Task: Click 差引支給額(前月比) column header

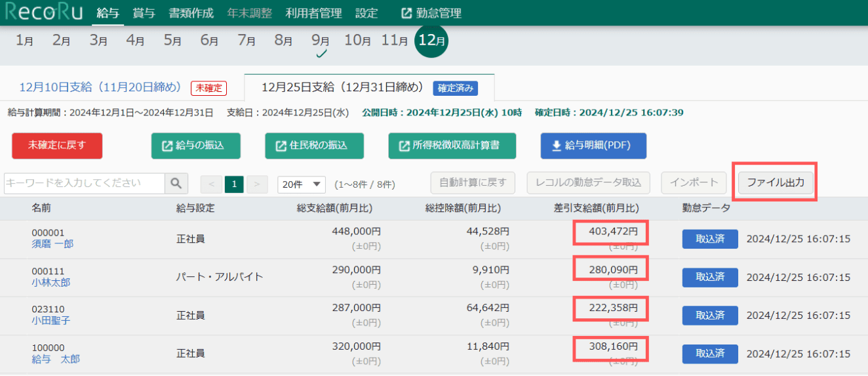Action: [596, 208]
